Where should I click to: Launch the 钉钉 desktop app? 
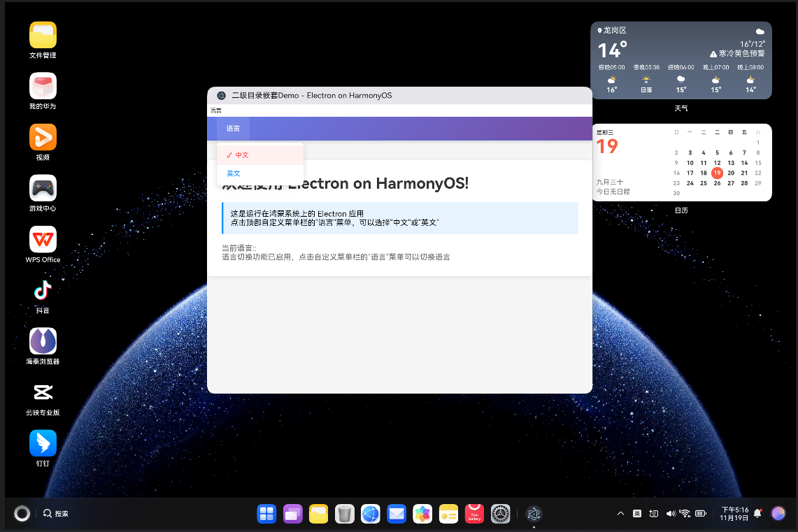(x=43, y=443)
